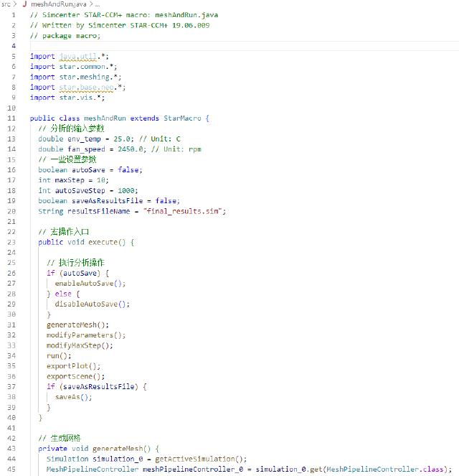Click variable 'env_temp' declaration
Image resolution: width=459 pixels, height=476 pixels.
pos(85,139)
